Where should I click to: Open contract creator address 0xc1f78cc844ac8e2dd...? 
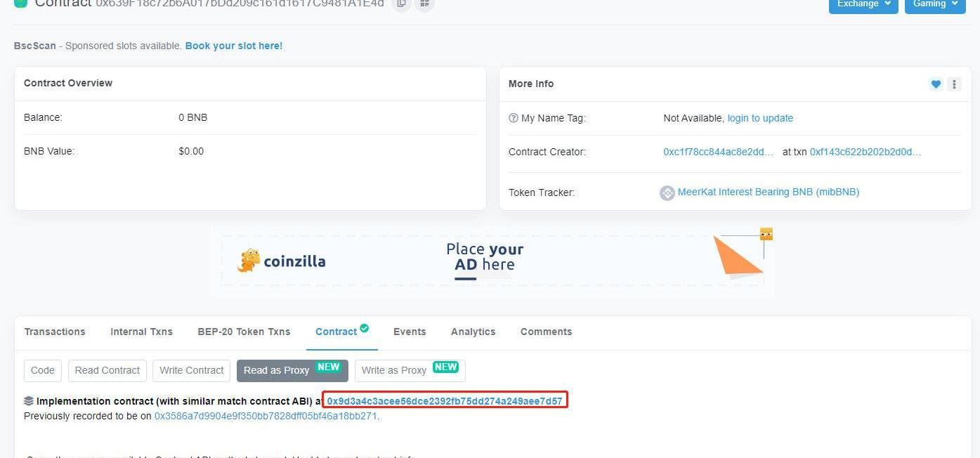pos(718,152)
